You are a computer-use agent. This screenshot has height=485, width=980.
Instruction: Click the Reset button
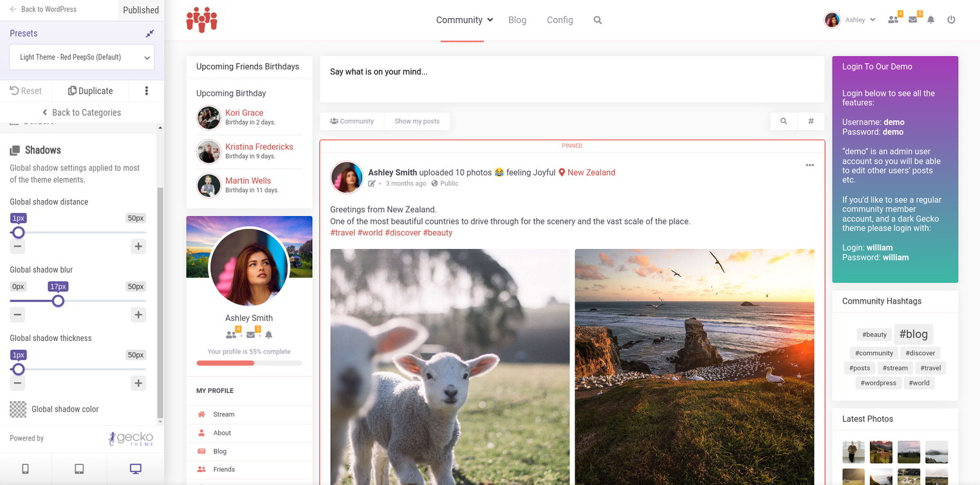point(26,91)
